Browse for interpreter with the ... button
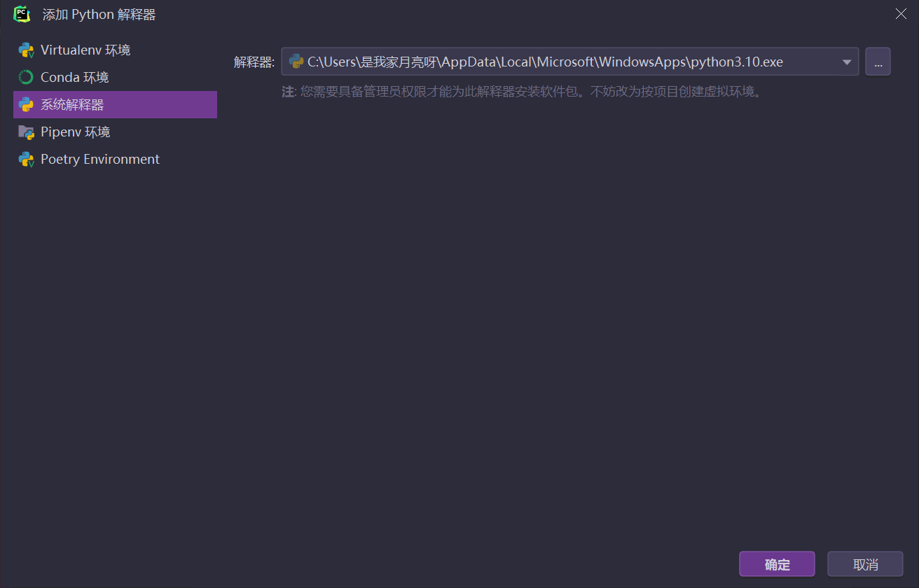Image resolution: width=919 pixels, height=588 pixels. 878,62
